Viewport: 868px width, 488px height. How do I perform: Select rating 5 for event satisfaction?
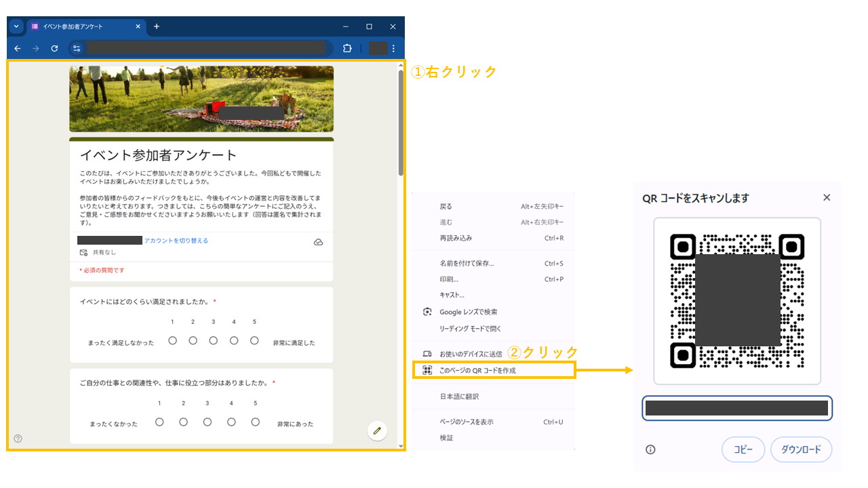click(x=254, y=341)
